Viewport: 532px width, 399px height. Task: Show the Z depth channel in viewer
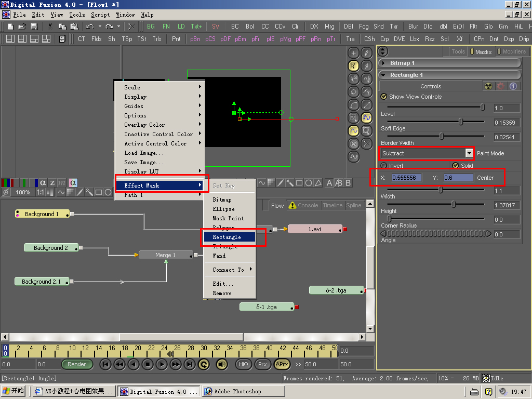52,183
